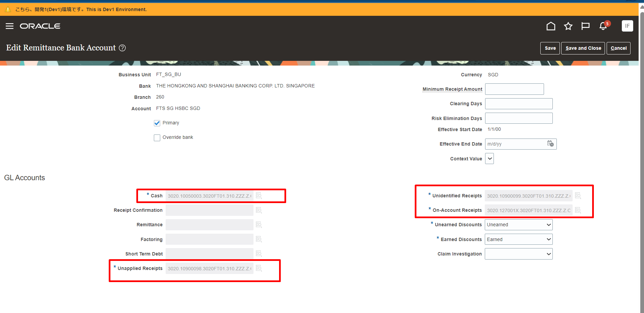Expand the Context Value dropdown
Image resolution: width=644 pixels, height=313 pixels.
489,158
